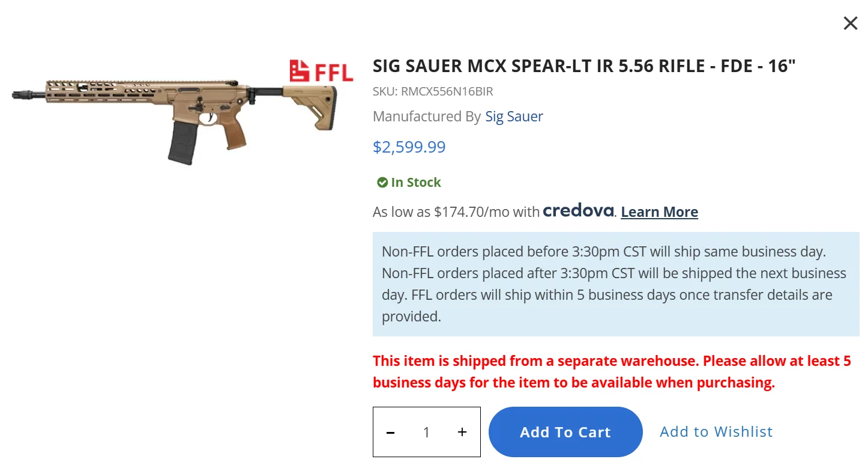Click the SKU RMCX556N16BIR text

(x=433, y=92)
